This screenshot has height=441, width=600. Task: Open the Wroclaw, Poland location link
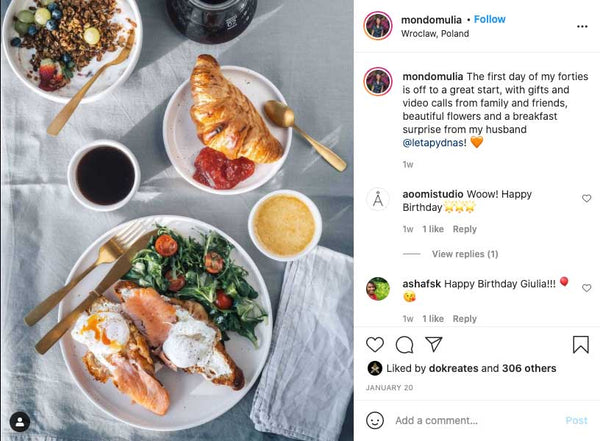(435, 34)
